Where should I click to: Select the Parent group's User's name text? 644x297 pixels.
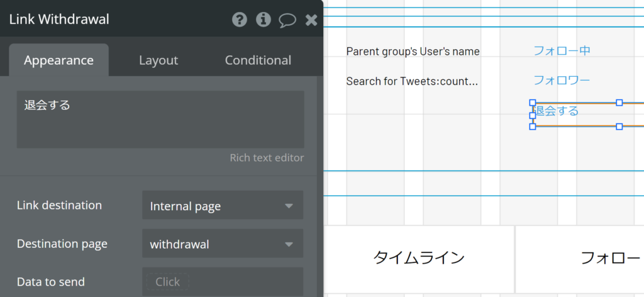413,52
